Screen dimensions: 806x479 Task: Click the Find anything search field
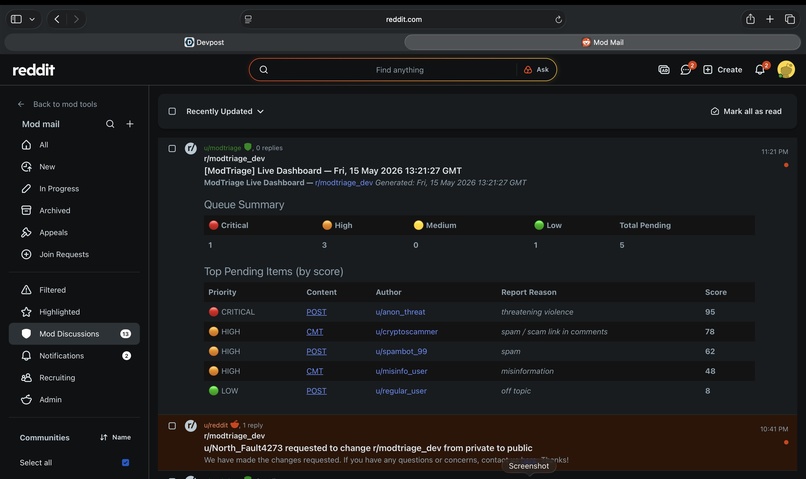point(399,70)
